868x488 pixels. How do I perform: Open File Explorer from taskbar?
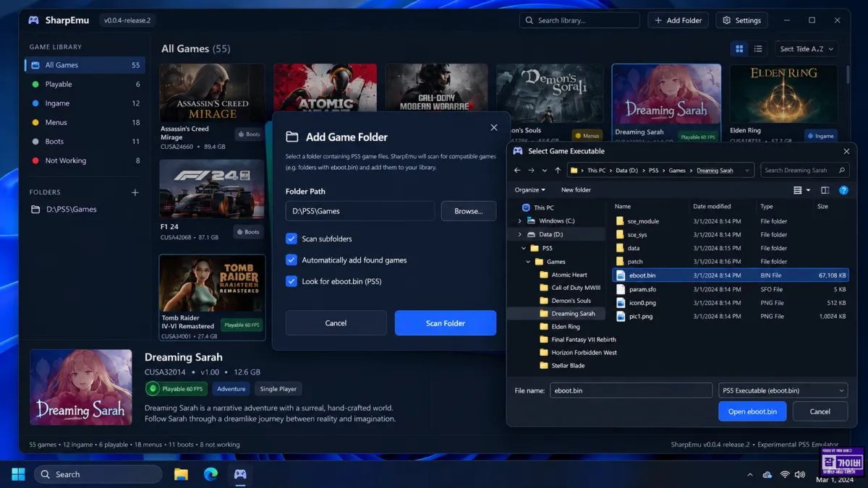[181, 474]
